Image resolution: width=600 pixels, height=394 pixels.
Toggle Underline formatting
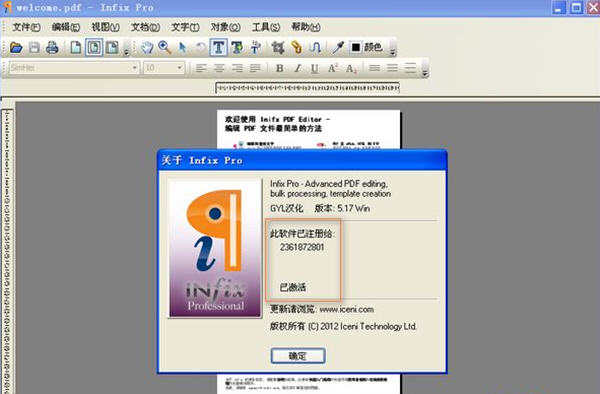click(315, 68)
